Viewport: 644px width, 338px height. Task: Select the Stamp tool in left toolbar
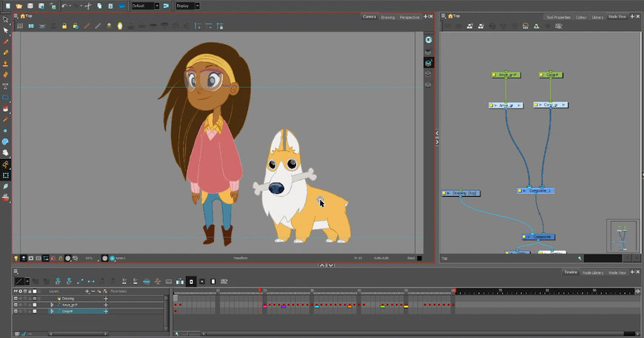5,64
